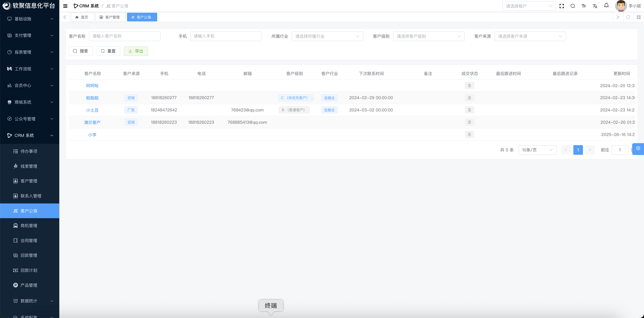Click the 重置 reset button
The height and width of the screenshot is (318, 644).
(108, 51)
